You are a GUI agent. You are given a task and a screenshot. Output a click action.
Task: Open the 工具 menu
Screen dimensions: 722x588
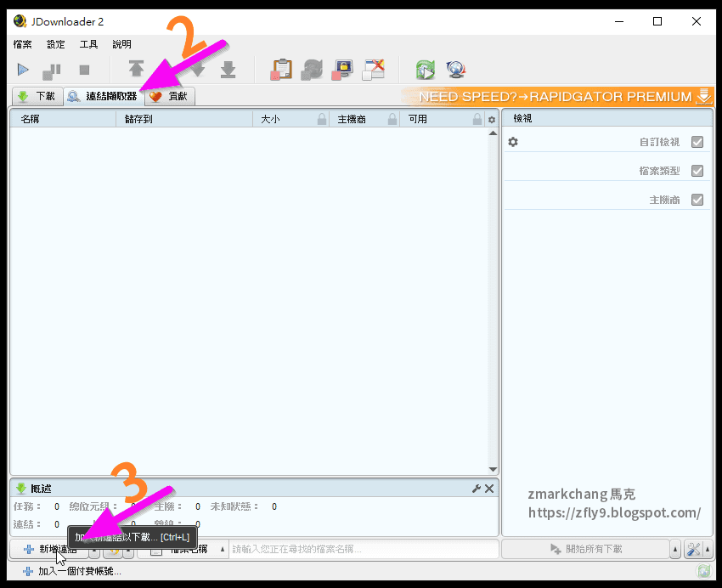click(x=88, y=44)
